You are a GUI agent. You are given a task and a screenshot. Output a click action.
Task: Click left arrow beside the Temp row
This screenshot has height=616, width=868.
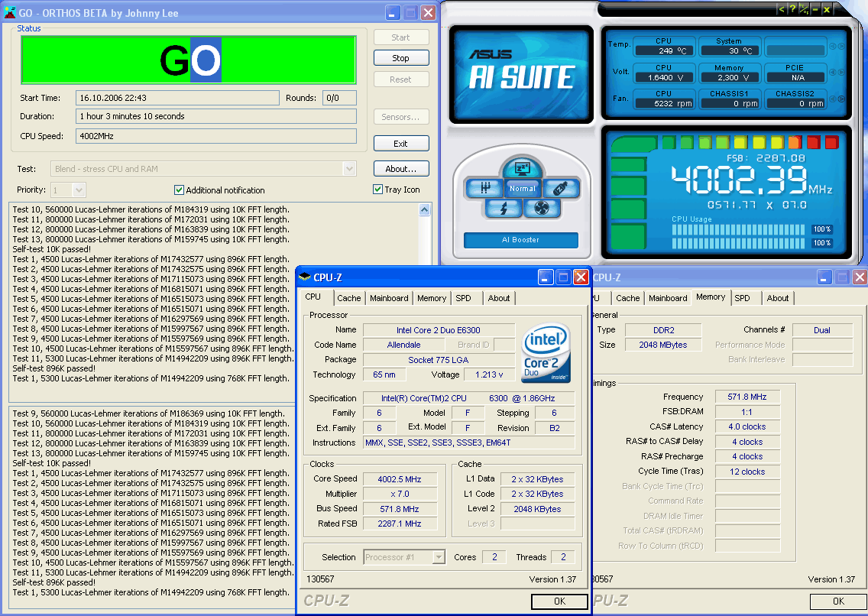[x=832, y=47]
